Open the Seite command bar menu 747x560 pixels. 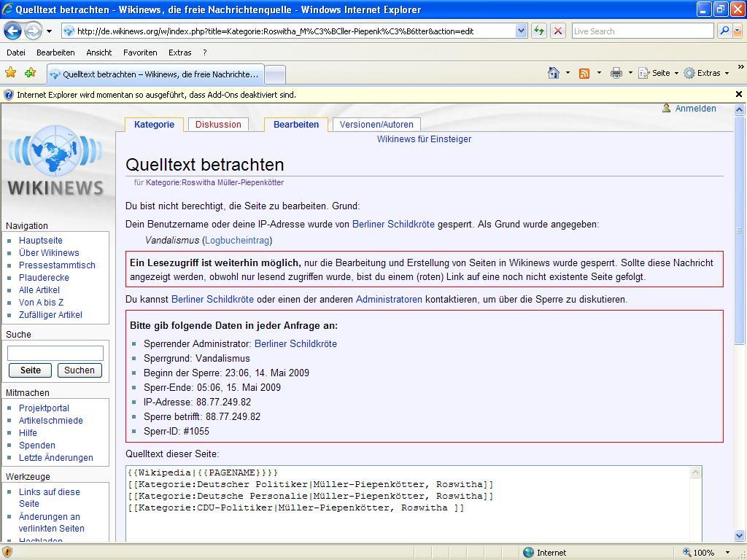(659, 73)
